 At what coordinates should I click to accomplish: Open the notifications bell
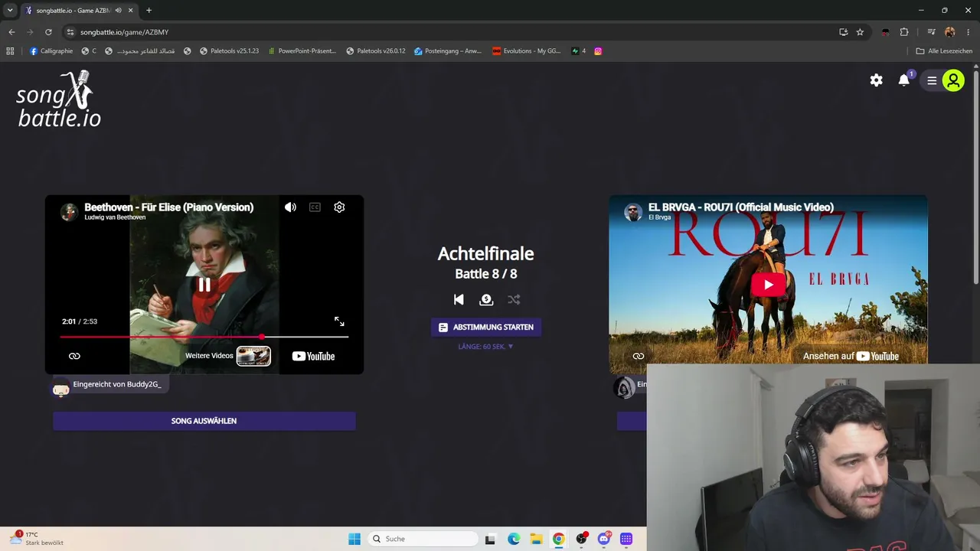point(904,80)
